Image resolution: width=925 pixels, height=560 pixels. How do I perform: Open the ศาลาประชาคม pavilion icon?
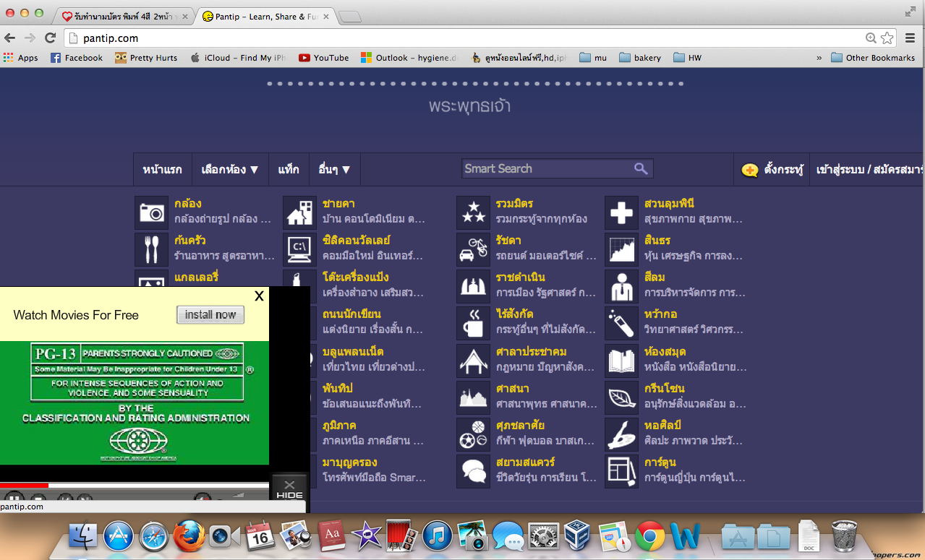pos(473,361)
